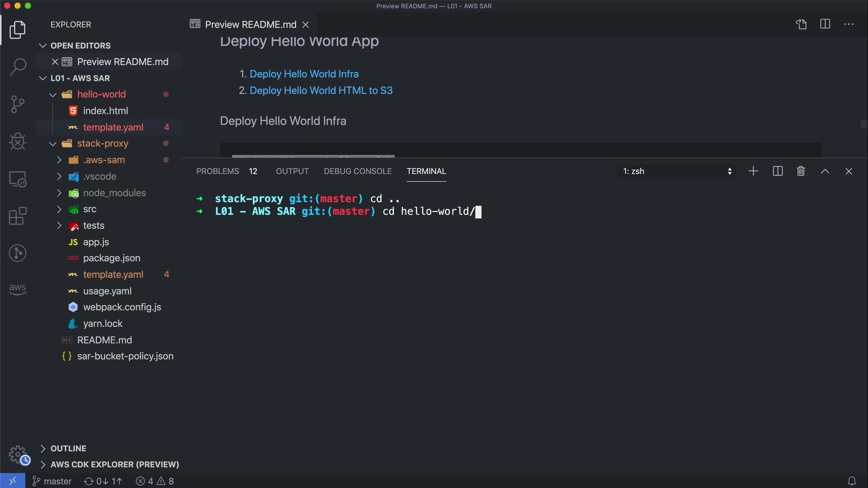
Task: Toggle maximized terminal panel size
Action: [825, 171]
